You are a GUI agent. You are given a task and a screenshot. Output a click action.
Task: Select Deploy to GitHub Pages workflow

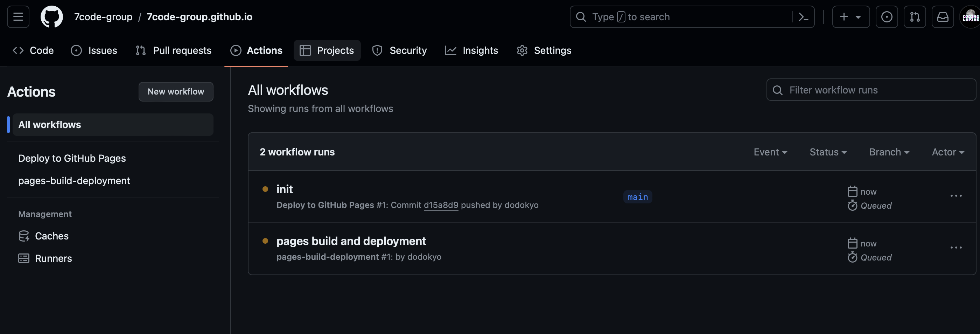coord(72,158)
